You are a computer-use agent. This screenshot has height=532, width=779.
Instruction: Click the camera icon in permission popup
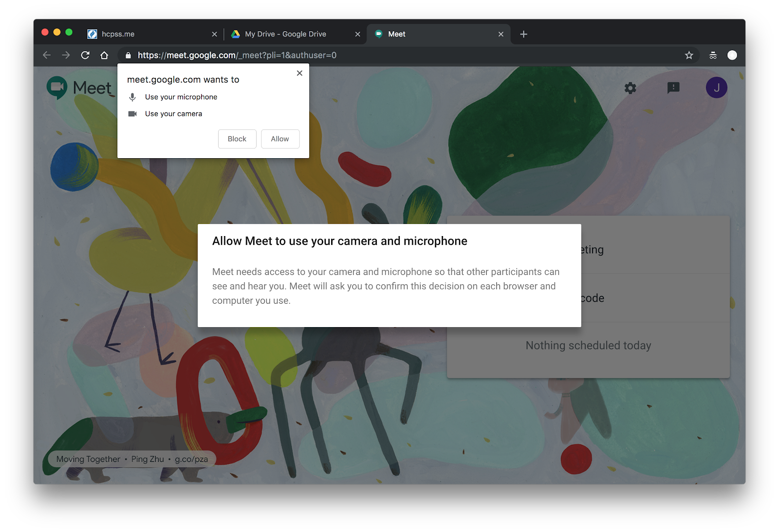(132, 113)
